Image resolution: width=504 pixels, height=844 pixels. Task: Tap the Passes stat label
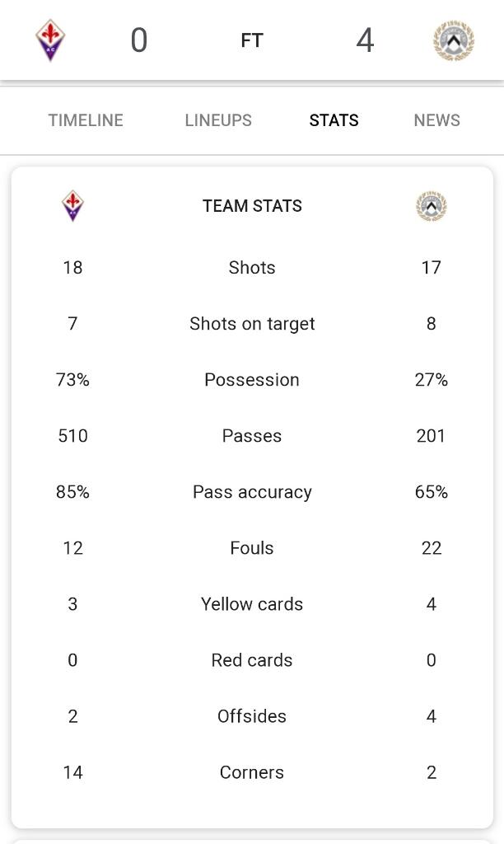tap(252, 436)
